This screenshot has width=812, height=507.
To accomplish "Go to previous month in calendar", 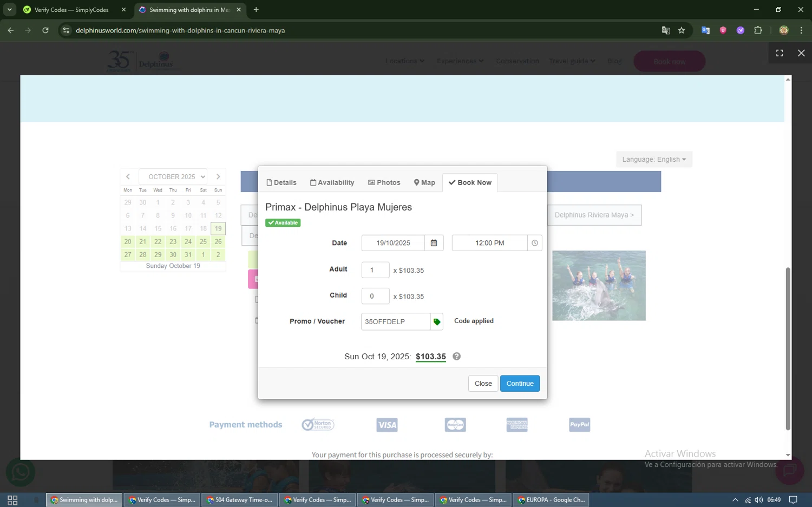I will (128, 176).
